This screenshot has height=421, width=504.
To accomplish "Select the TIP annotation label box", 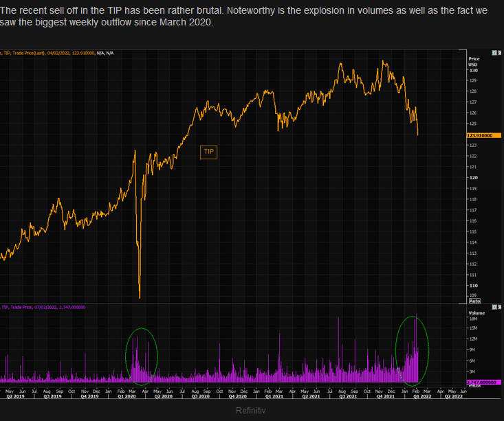I will [208, 152].
